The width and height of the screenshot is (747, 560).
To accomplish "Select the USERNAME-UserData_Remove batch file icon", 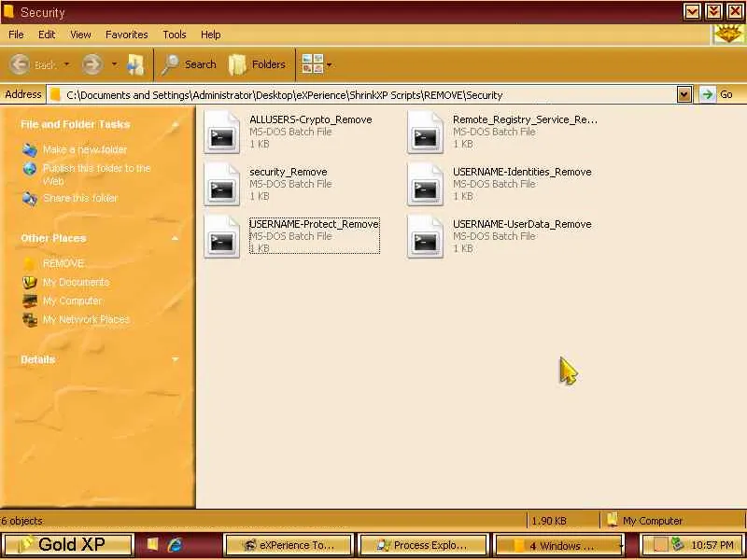I will point(425,237).
